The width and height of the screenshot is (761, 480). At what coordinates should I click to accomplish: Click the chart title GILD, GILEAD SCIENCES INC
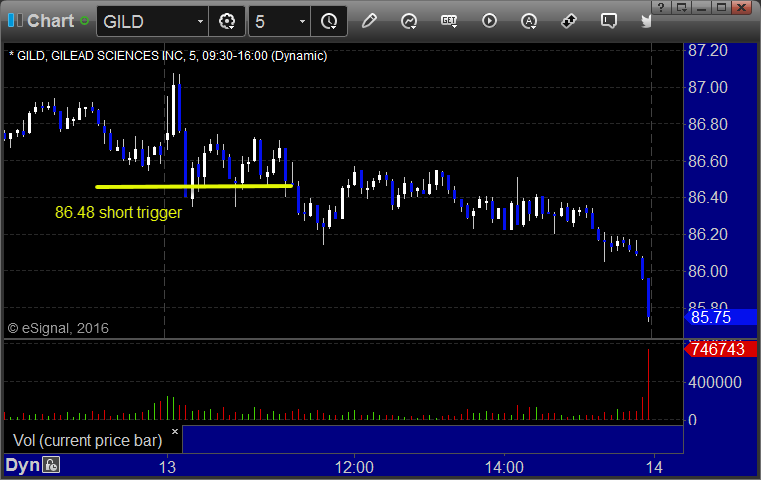click(100, 56)
